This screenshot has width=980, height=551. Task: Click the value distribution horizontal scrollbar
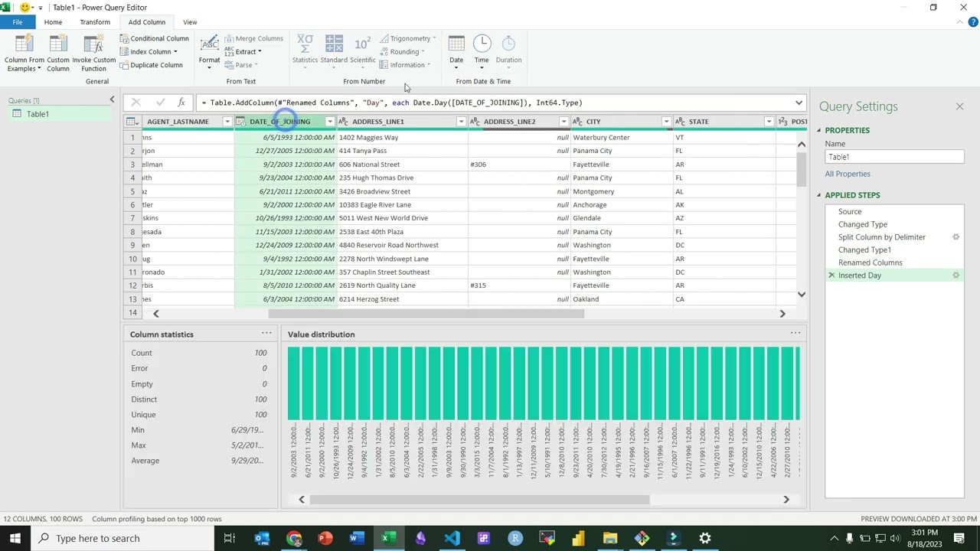[x=479, y=500]
